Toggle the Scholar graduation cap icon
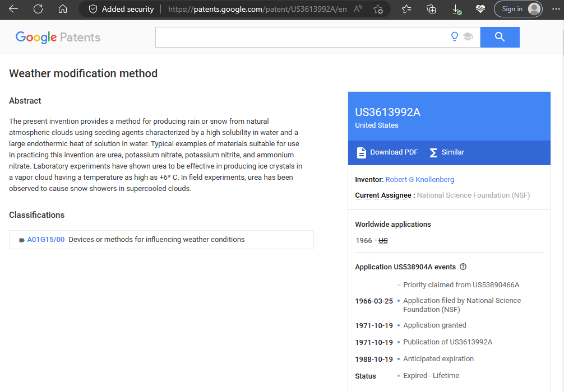564x392 pixels. click(x=468, y=36)
